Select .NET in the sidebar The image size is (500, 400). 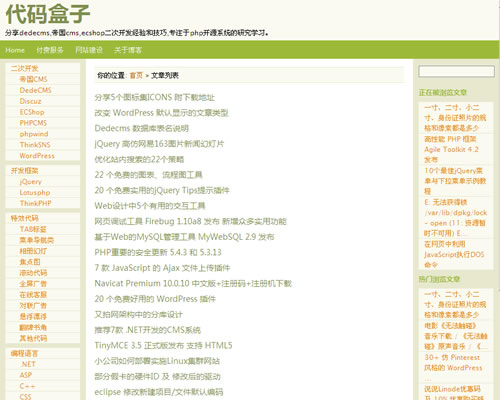point(28,364)
